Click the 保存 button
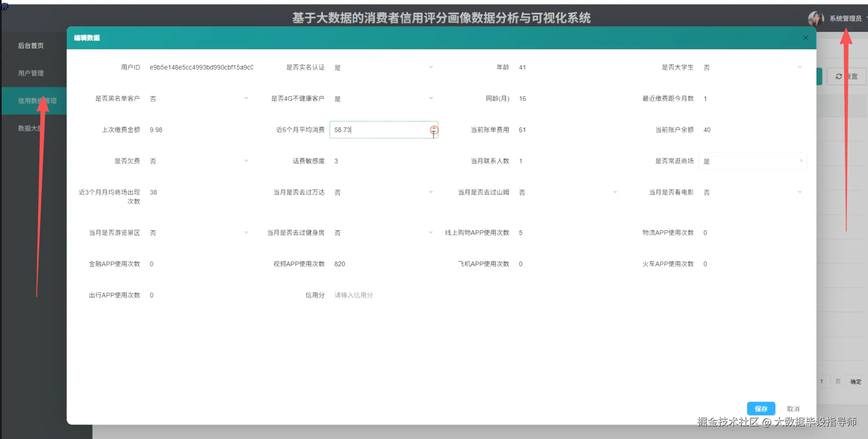Image resolution: width=868 pixels, height=439 pixels. [x=761, y=408]
